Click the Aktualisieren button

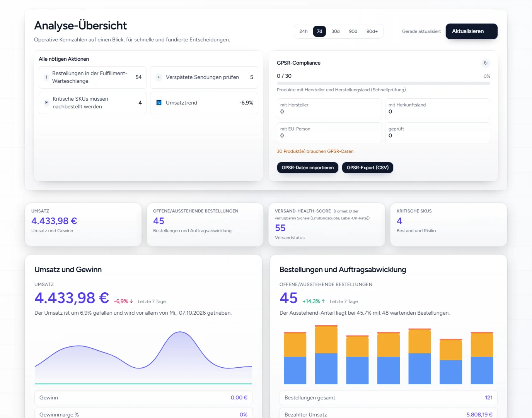click(472, 31)
